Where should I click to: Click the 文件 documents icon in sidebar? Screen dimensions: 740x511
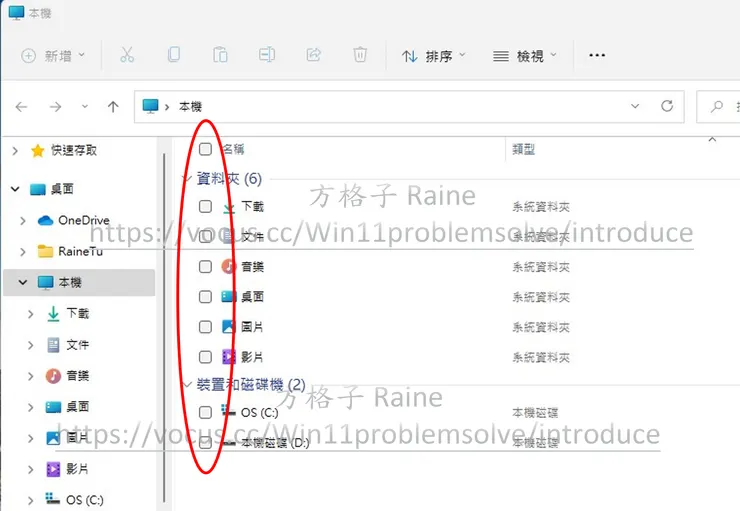(53, 345)
